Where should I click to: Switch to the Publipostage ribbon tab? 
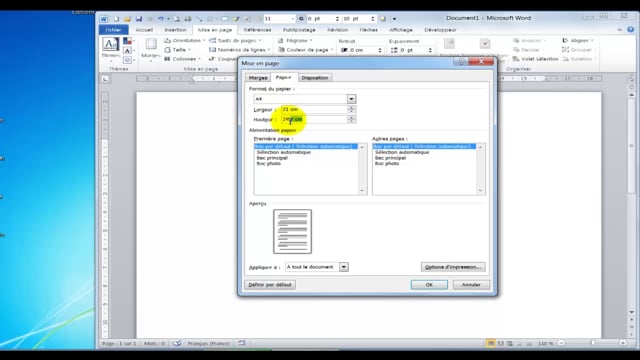[299, 30]
